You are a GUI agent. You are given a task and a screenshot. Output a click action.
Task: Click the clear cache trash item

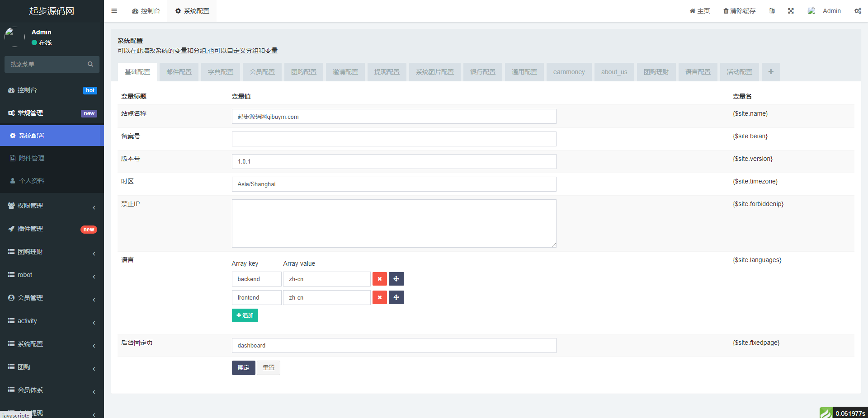click(739, 11)
